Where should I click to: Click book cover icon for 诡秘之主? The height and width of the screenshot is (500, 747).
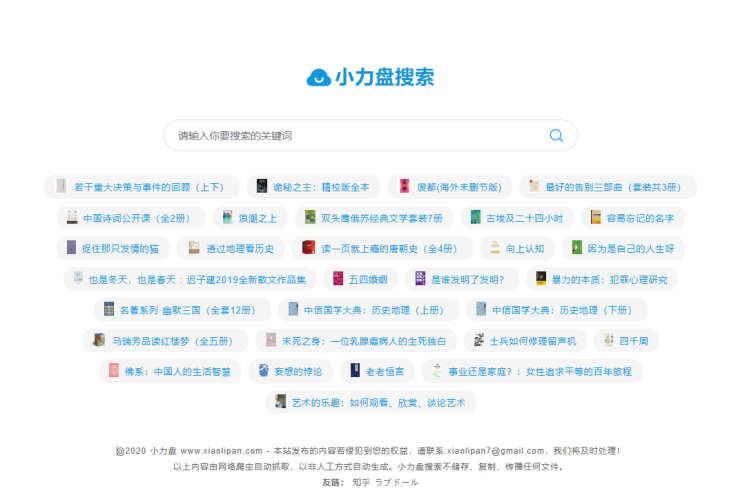pos(262,186)
